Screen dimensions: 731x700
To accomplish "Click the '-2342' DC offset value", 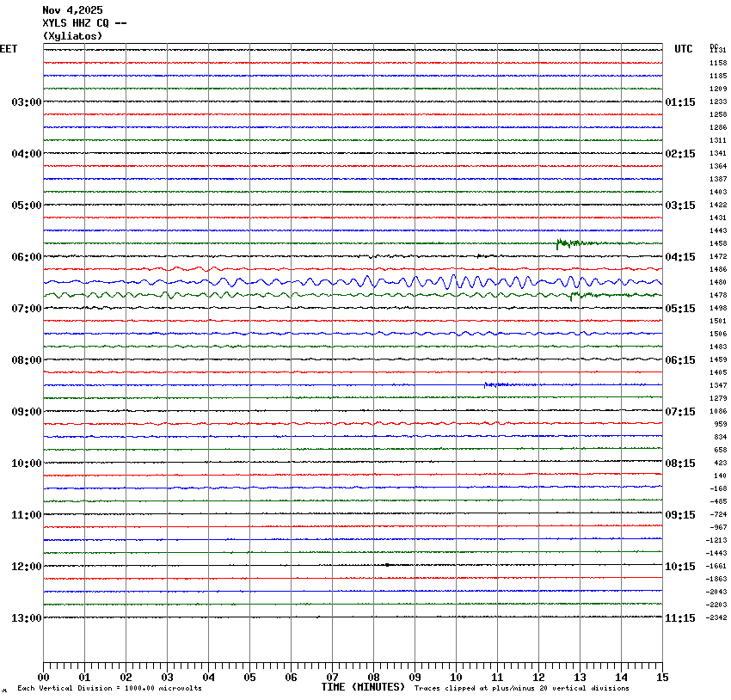I will pyautogui.click(x=716, y=618).
